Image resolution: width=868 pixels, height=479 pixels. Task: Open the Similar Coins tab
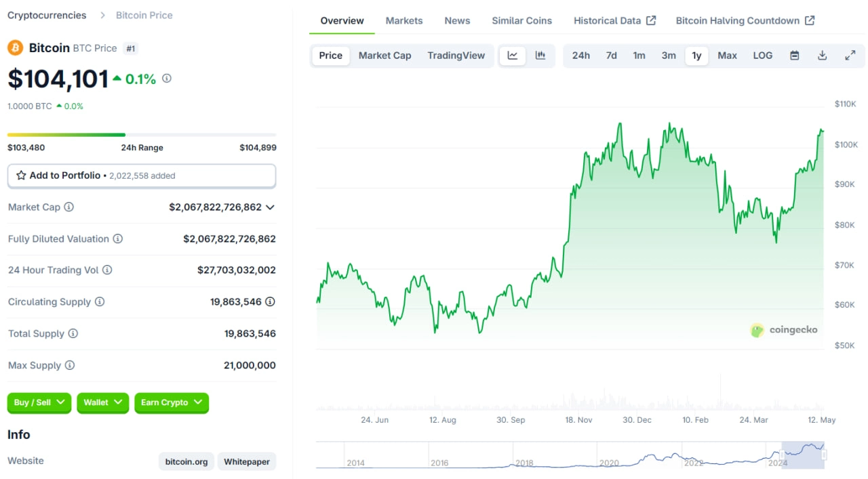click(522, 20)
